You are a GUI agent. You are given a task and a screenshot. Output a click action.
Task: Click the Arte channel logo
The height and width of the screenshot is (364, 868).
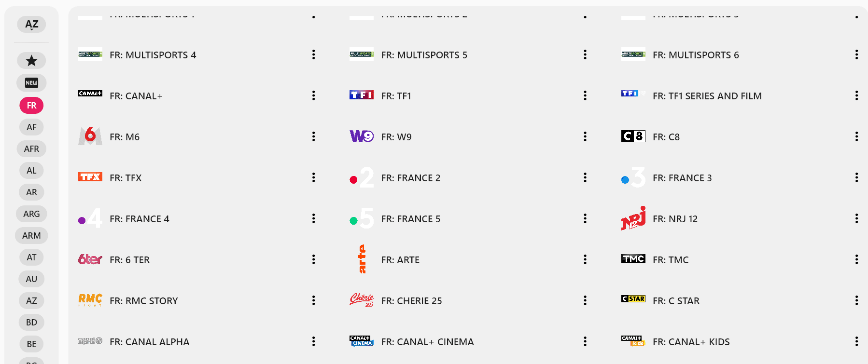pyautogui.click(x=362, y=259)
